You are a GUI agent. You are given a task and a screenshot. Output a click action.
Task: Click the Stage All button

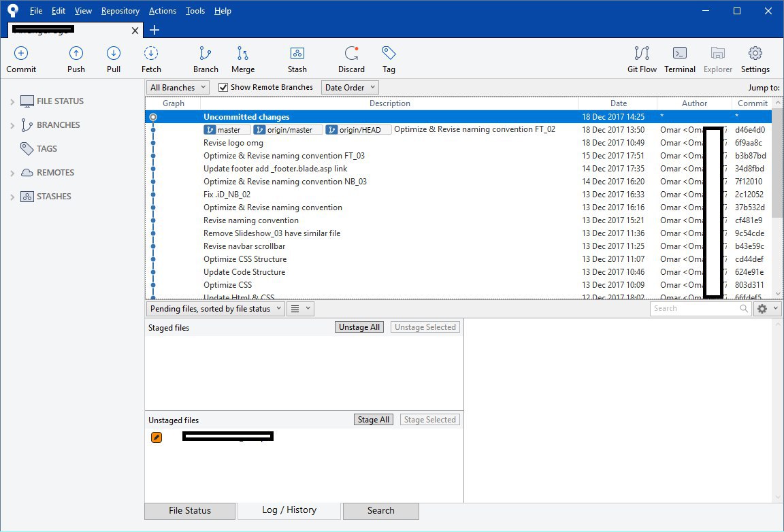click(374, 420)
